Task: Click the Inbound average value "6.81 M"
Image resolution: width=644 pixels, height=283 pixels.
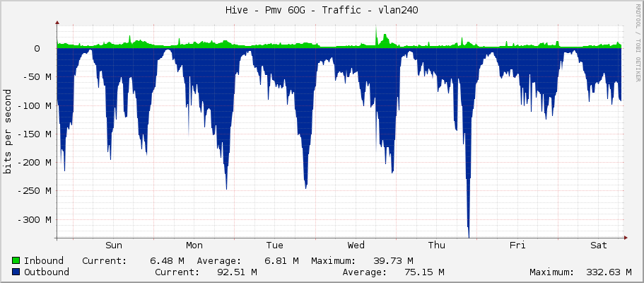Action: pos(282,260)
